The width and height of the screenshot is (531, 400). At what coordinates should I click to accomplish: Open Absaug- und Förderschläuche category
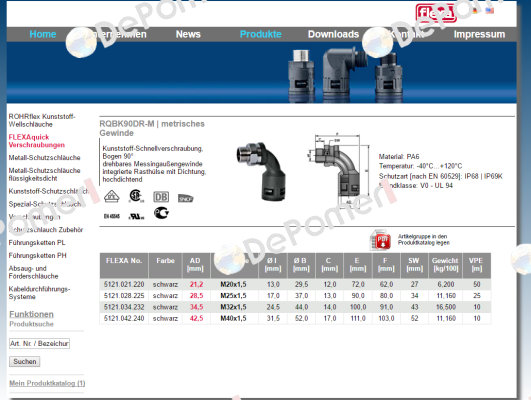click(x=33, y=272)
